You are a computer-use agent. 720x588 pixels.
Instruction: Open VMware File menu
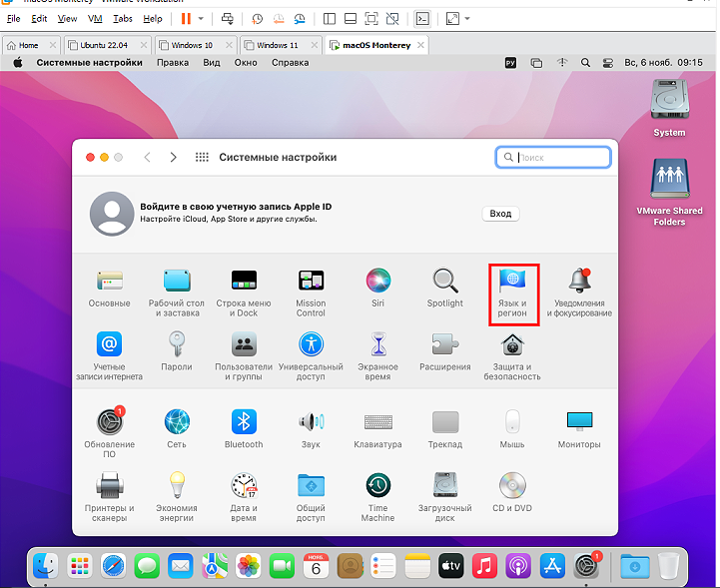pos(13,18)
